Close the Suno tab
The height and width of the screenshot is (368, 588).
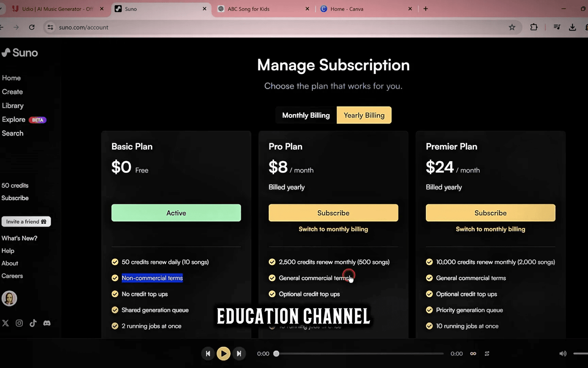tap(205, 9)
